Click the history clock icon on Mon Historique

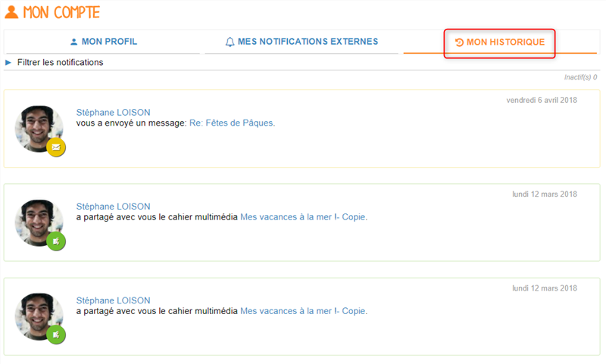(x=459, y=42)
